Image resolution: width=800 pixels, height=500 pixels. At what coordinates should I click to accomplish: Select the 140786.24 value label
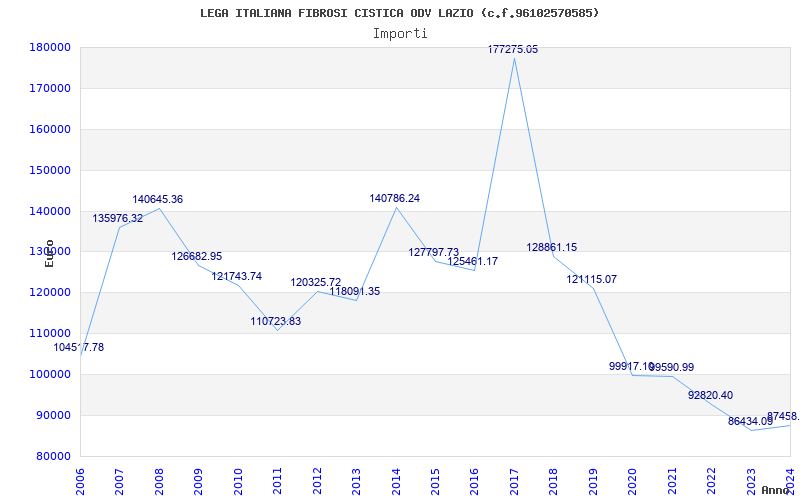(x=395, y=198)
